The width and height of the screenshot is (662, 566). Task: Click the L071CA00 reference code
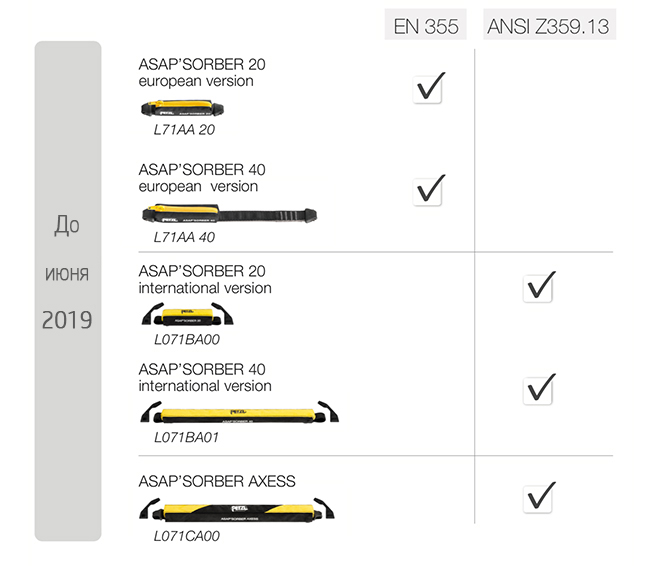[x=187, y=536]
